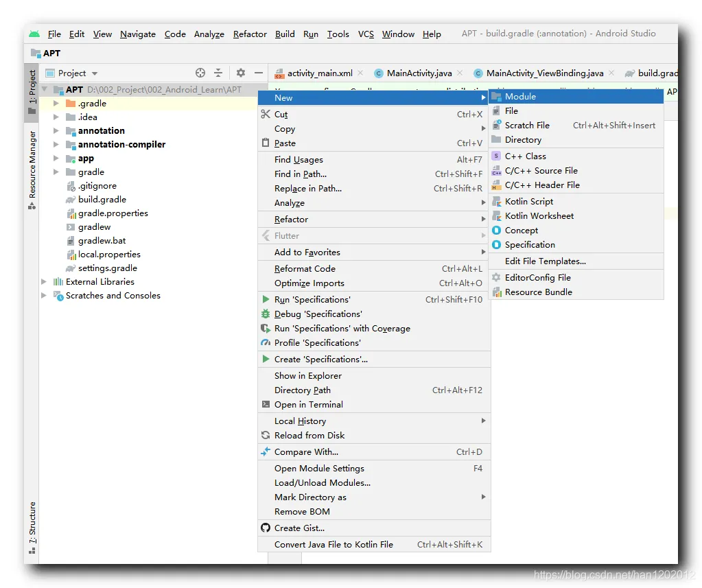Open Local History submenu
Viewport: 702px width, 588px height.
point(374,421)
